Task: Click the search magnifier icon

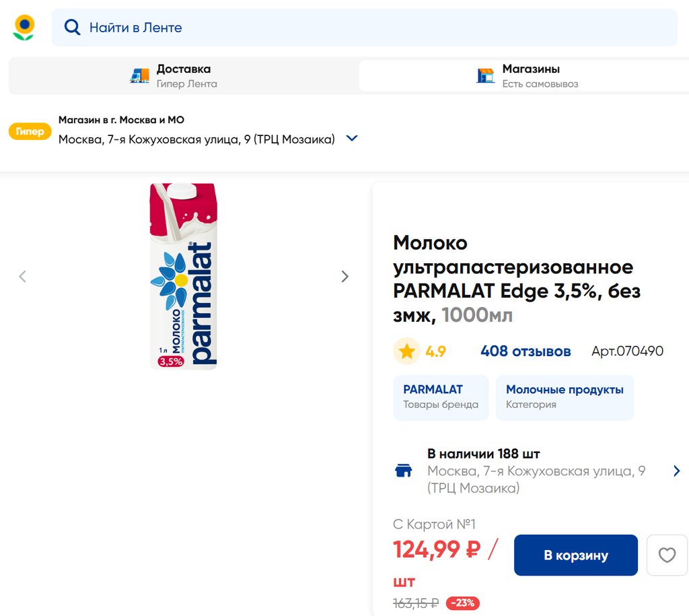Action: [x=72, y=27]
